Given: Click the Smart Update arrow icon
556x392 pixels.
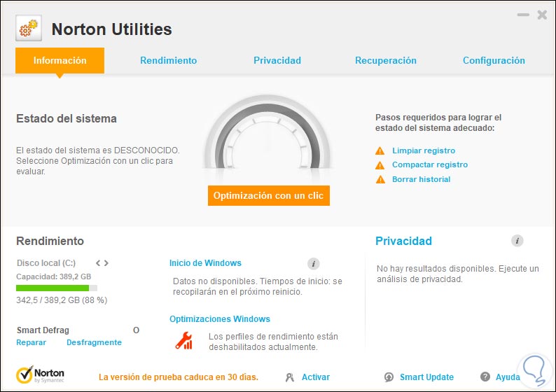Looking at the screenshot, I should [389, 377].
